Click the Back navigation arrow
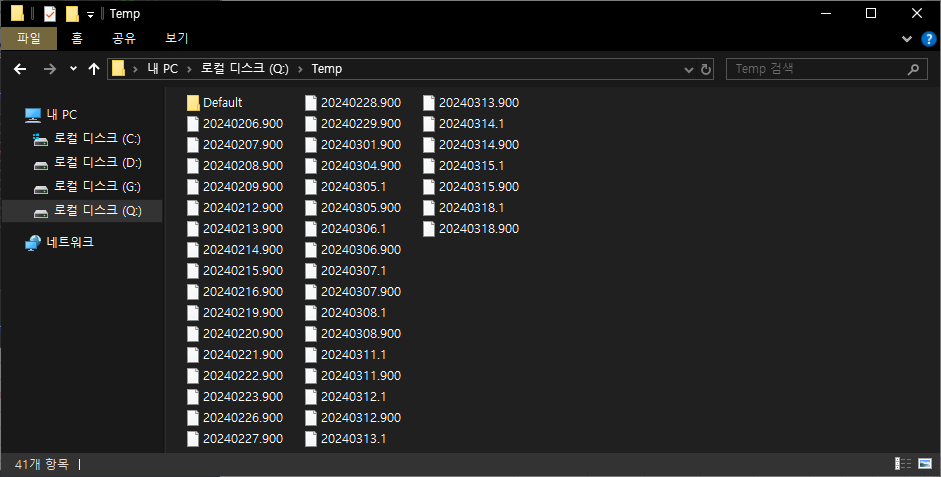The height and width of the screenshot is (477, 941). pyautogui.click(x=19, y=69)
